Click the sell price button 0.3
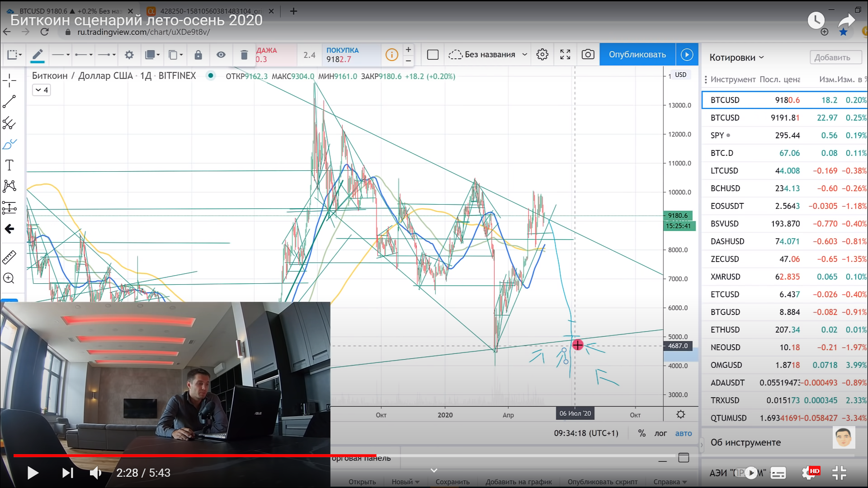 click(x=275, y=55)
